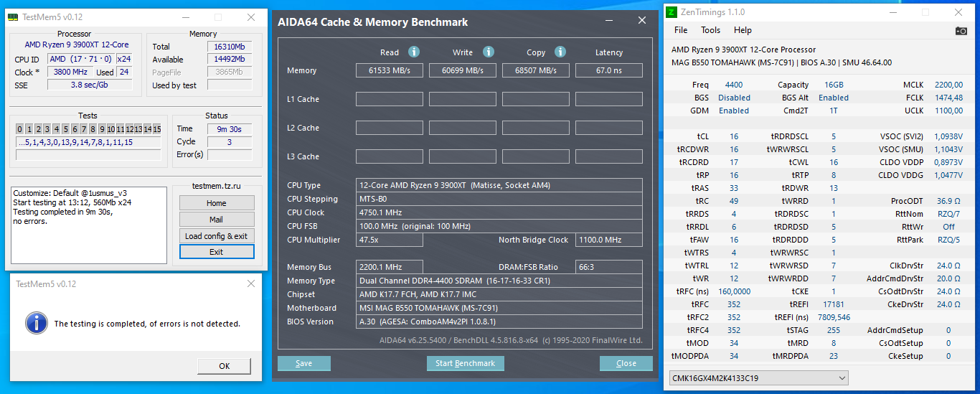Image resolution: width=980 pixels, height=394 pixels.
Task: Click the ClkDrvStr 24.0 Ω value
Action: tap(948, 266)
